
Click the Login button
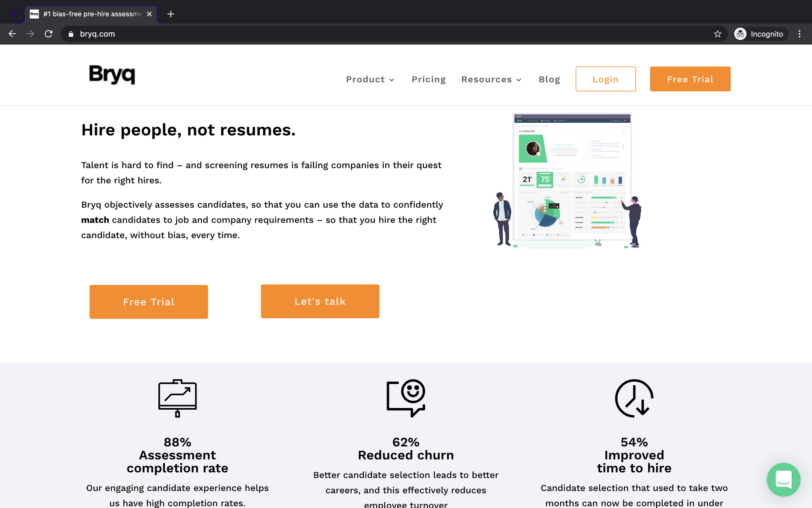[x=606, y=79]
